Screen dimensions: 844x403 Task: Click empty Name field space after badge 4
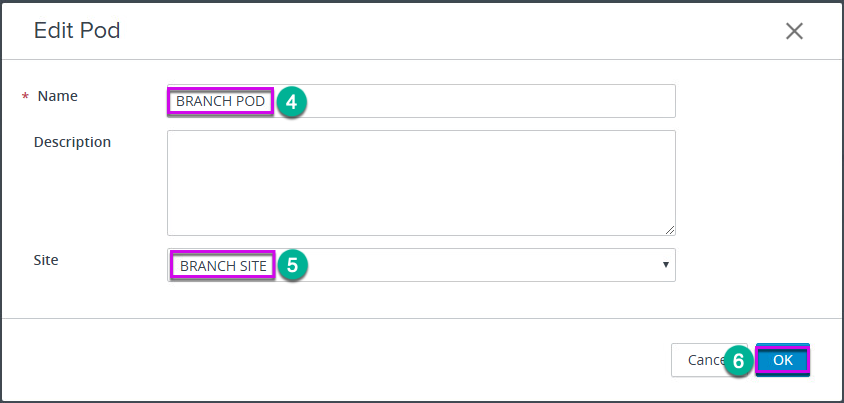(490, 101)
